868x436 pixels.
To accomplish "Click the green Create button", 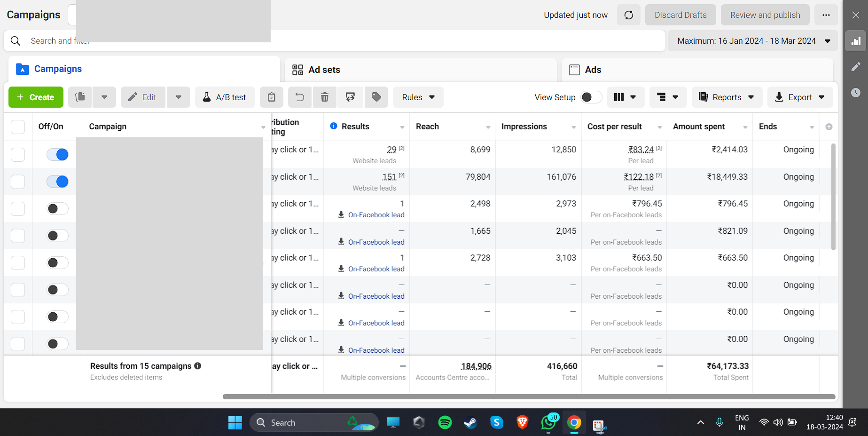I will pos(36,97).
